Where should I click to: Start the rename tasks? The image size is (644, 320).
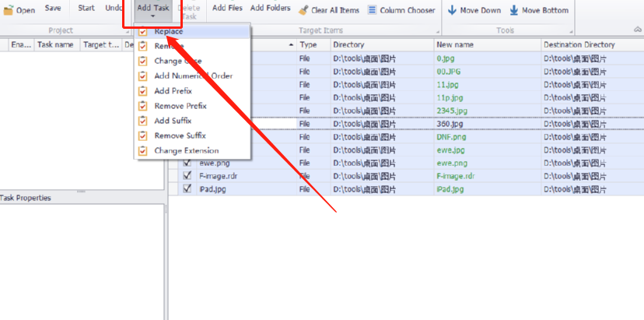coord(86,9)
